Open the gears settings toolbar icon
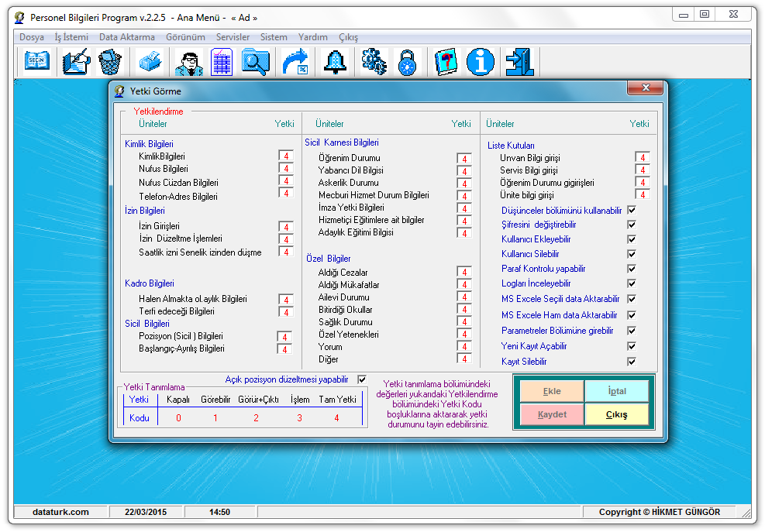765x532 pixels. [374, 62]
